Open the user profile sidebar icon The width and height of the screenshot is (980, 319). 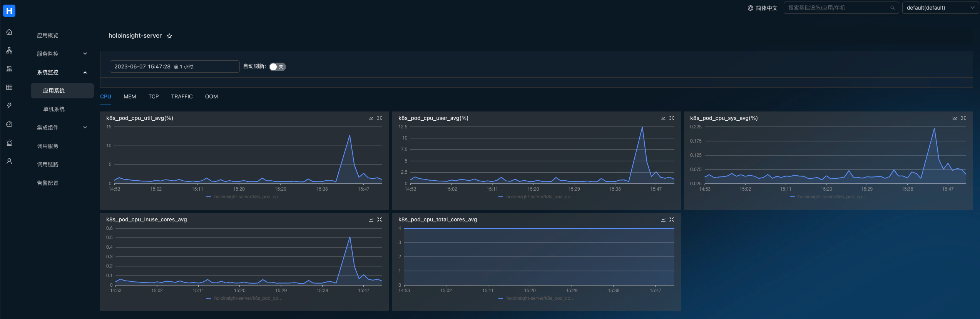pos(9,161)
